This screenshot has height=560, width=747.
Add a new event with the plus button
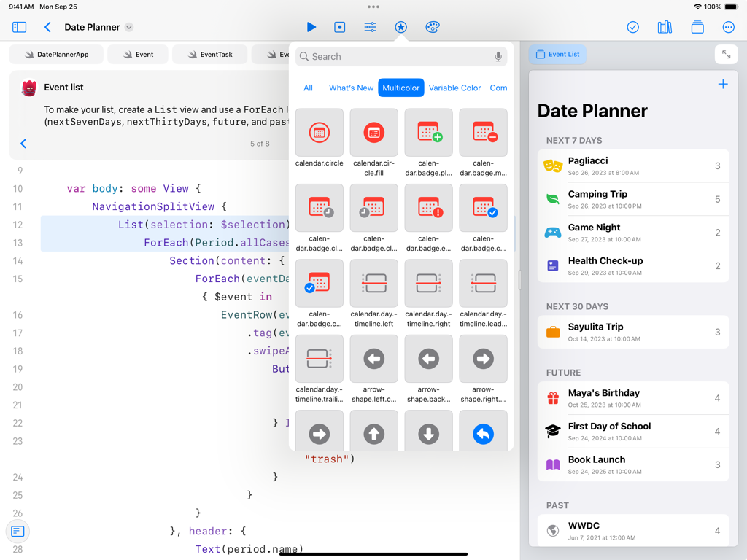[723, 84]
